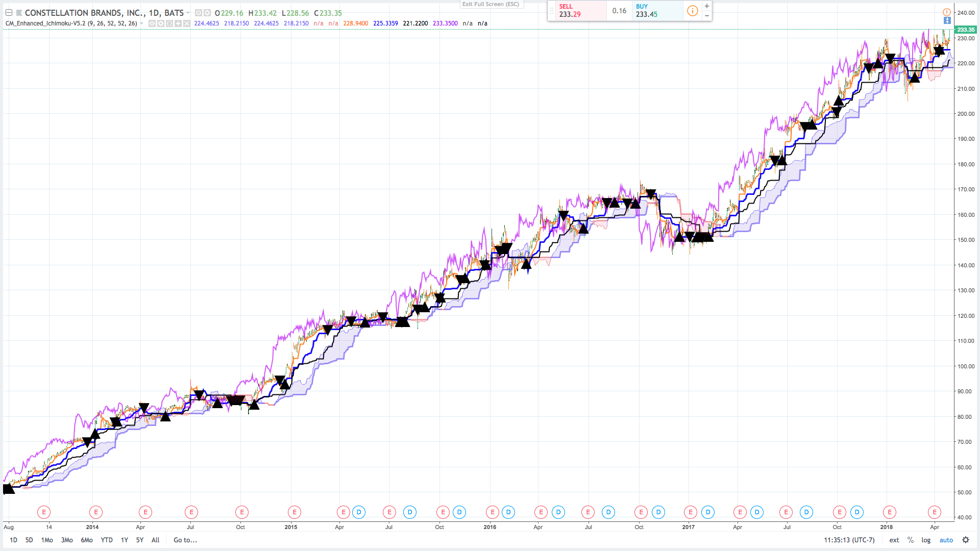Toggle ext extended hours
The image size is (980, 551).
point(894,540)
